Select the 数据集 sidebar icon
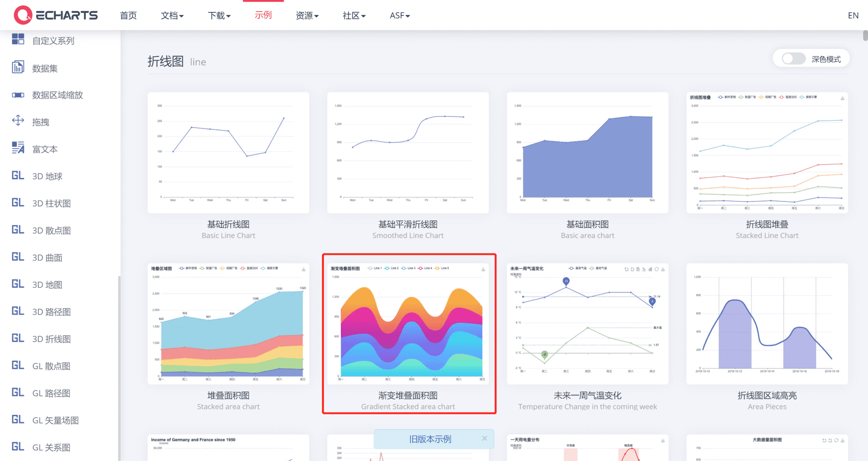 tap(18, 67)
